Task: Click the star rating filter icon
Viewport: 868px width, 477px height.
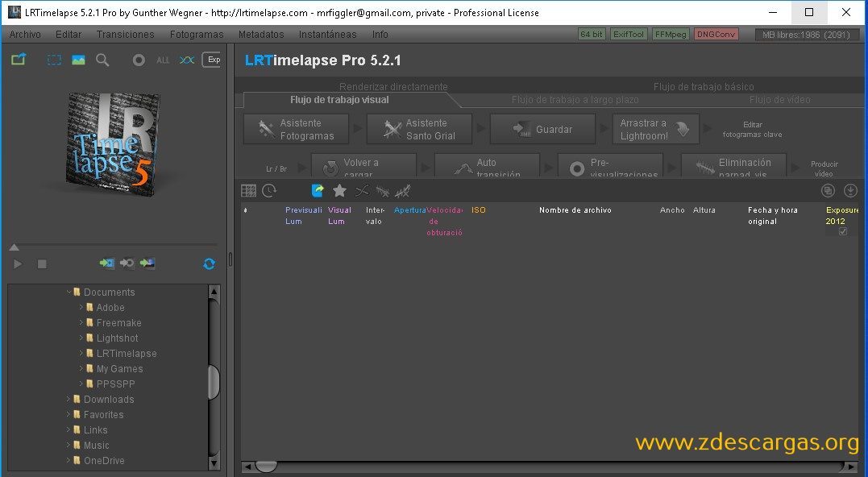Action: 339,191
